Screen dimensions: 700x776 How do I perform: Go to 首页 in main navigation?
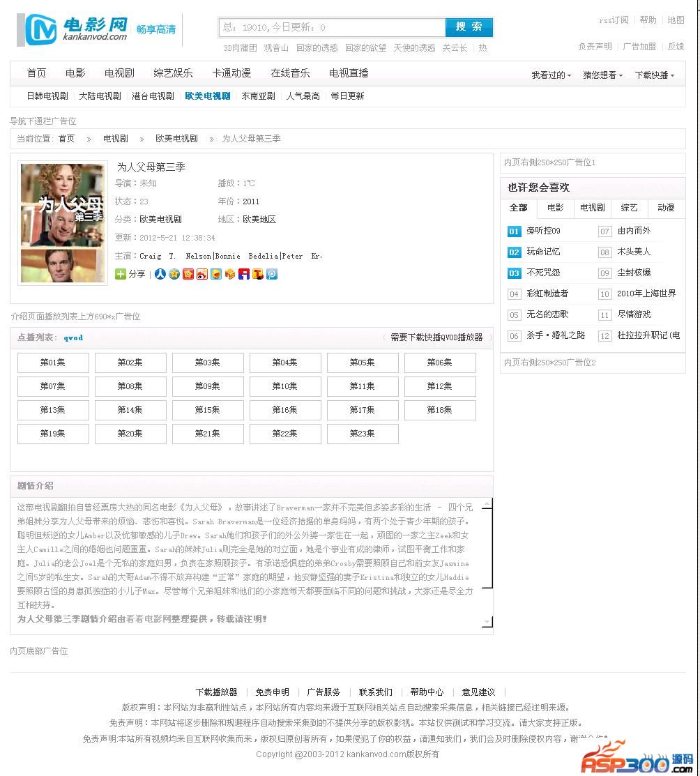(36, 73)
